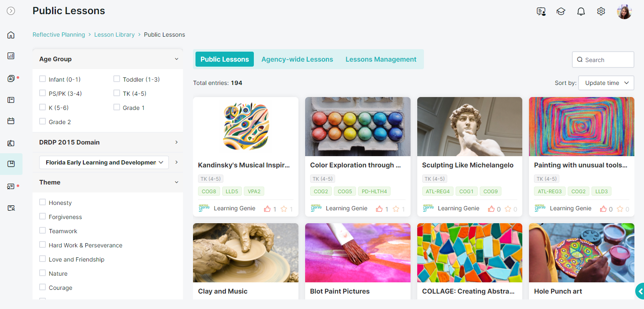The width and height of the screenshot is (644, 309).
Task: Check the Infant (0-1) age group
Action: (43, 79)
